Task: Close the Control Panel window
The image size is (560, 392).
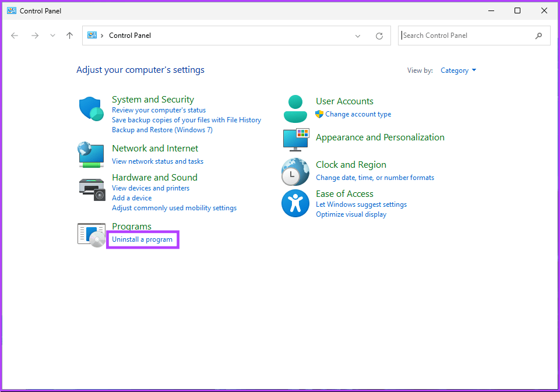Action: pos(544,10)
